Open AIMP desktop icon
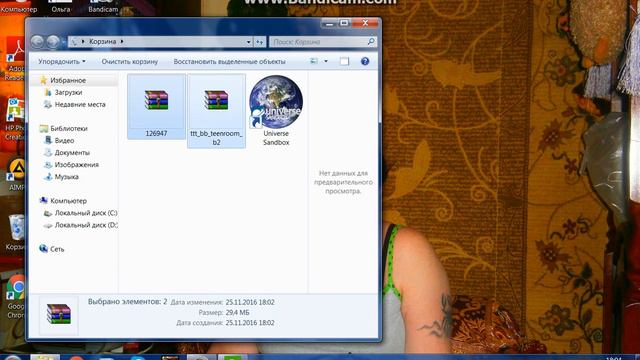This screenshot has height=360, width=640. pos(16,175)
